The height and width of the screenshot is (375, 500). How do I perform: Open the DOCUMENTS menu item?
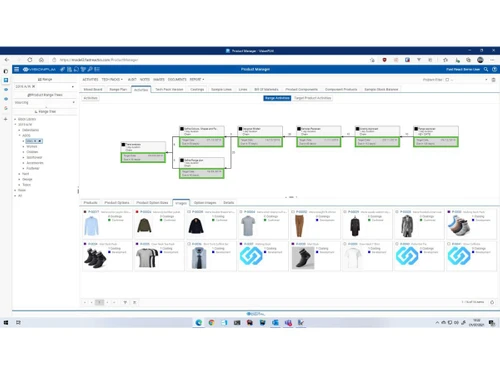tap(177, 79)
